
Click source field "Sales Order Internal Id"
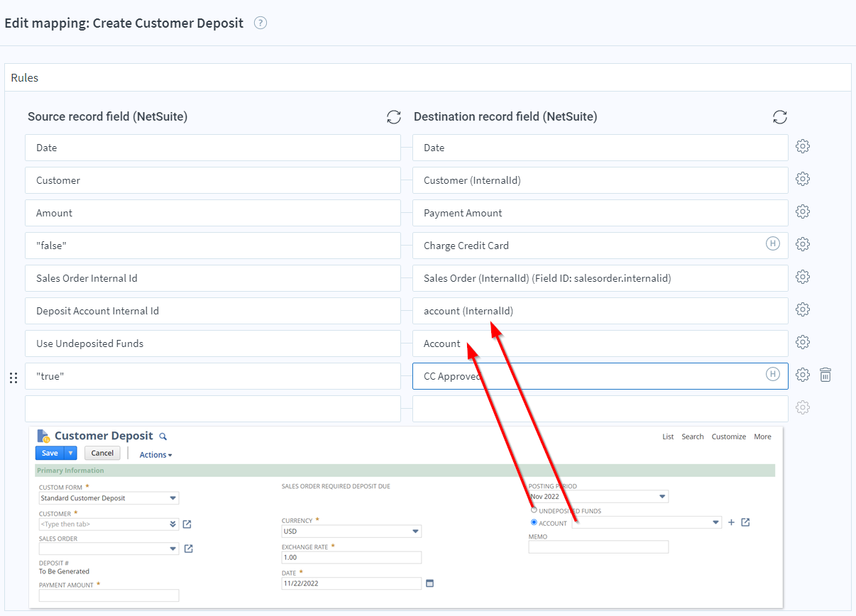[x=213, y=278]
